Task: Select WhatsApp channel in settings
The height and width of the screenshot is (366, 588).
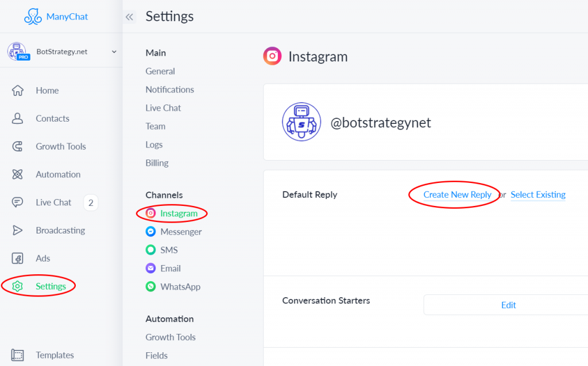Action: pyautogui.click(x=180, y=287)
